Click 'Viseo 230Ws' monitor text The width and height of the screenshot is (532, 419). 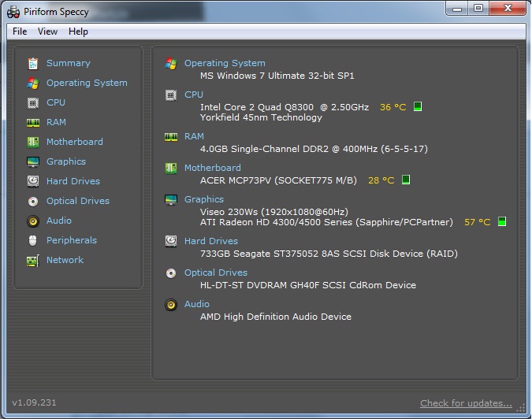[x=229, y=212]
